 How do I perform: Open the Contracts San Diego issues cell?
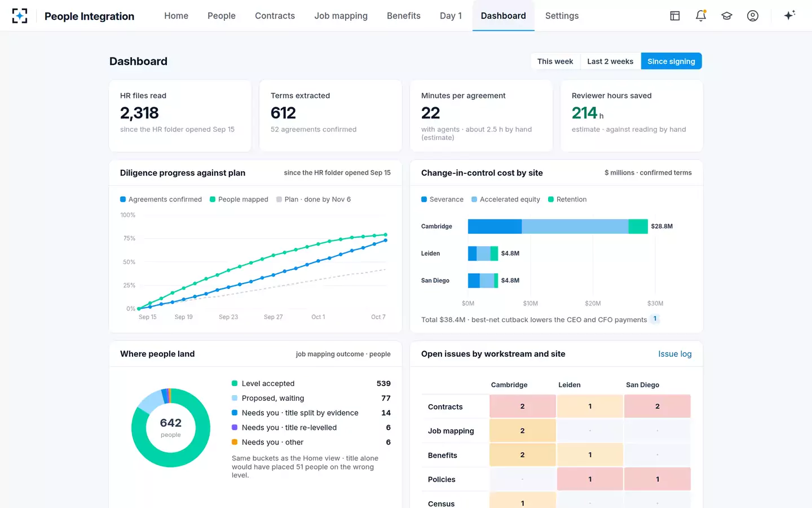[x=657, y=406]
